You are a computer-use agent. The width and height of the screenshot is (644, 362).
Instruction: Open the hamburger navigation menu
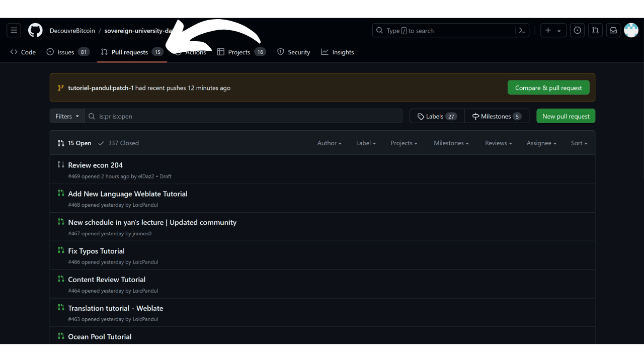(x=14, y=31)
